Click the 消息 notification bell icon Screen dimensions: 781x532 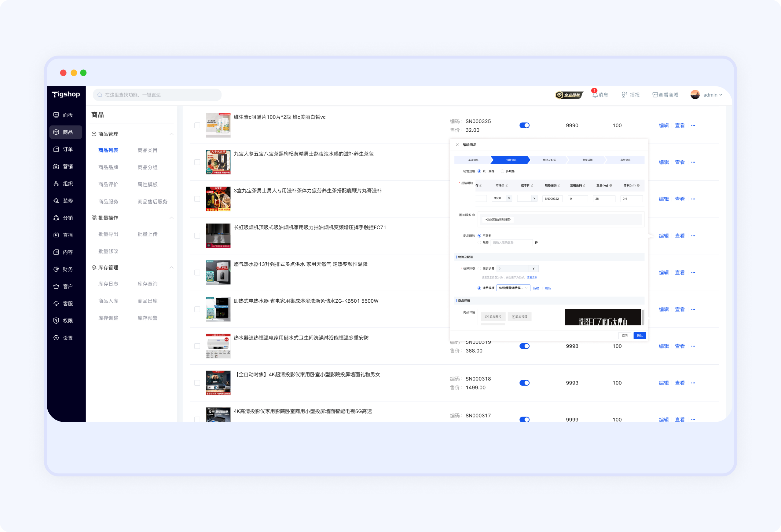point(595,95)
